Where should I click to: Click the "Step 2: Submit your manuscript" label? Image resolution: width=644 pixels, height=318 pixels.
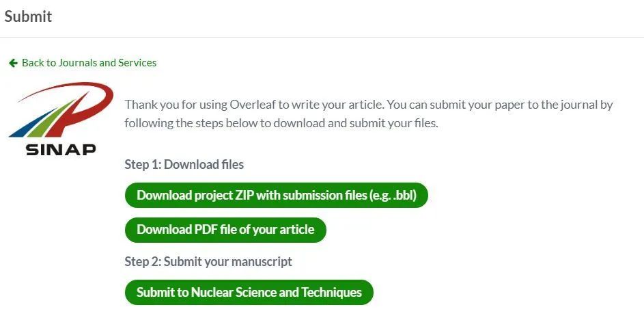tap(208, 261)
